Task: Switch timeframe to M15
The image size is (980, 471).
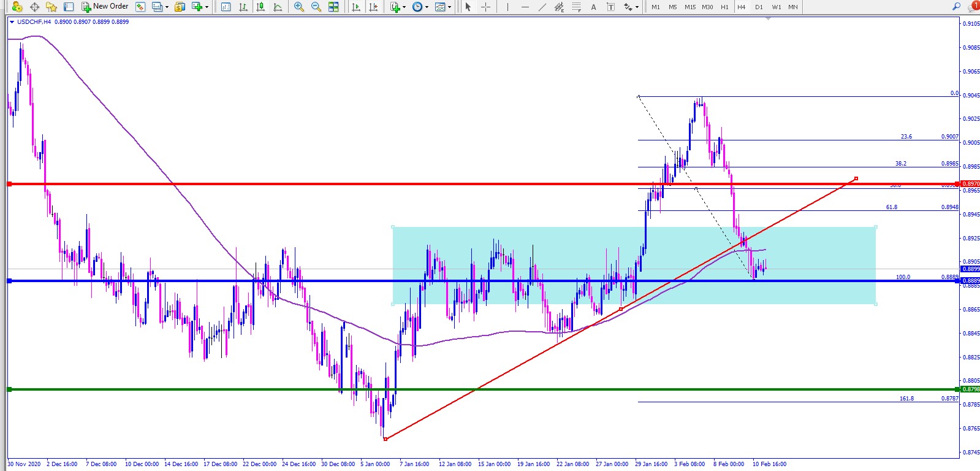Action: coord(690,7)
